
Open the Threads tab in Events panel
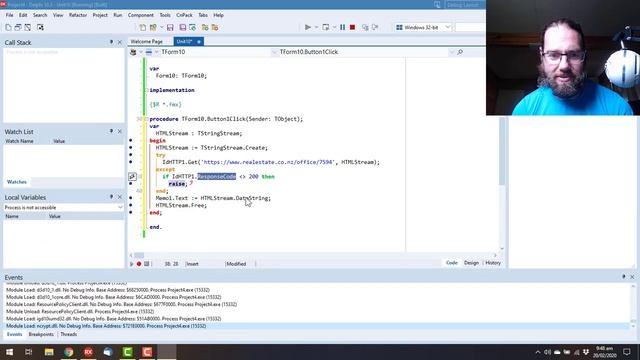coord(69,334)
